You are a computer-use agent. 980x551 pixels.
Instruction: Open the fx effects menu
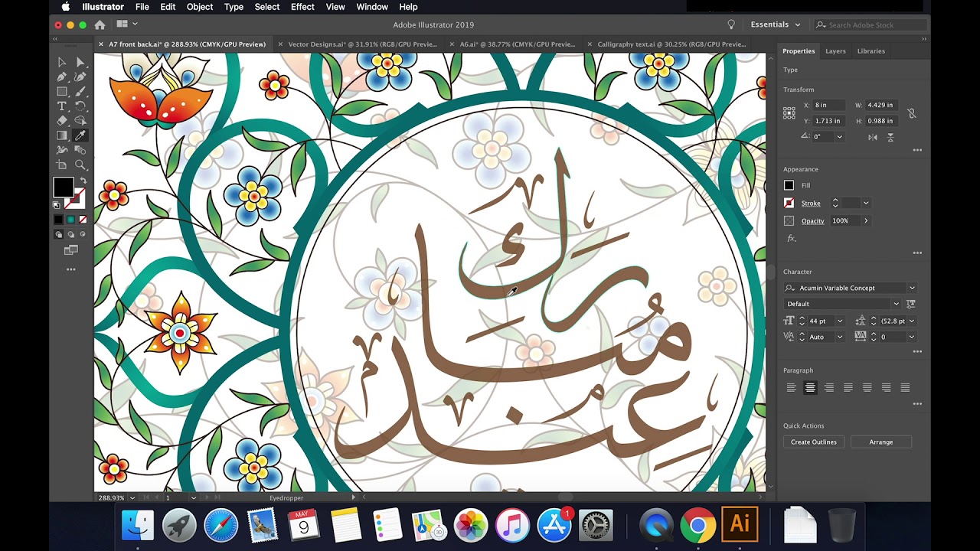(792, 239)
